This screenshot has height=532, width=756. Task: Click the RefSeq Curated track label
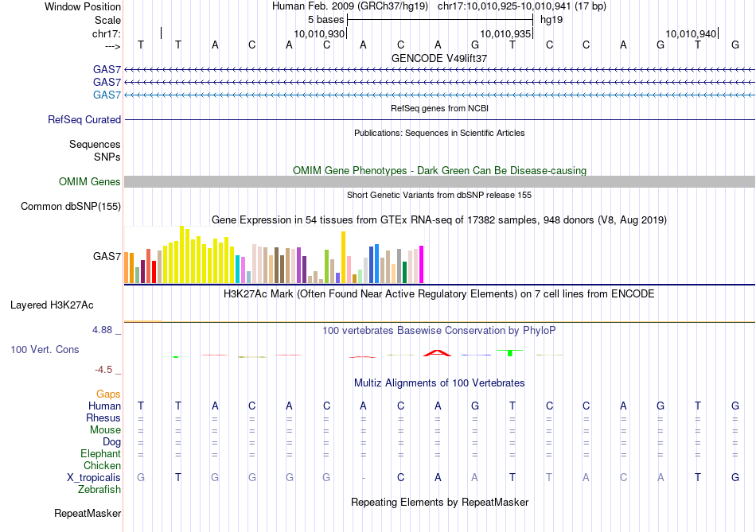click(84, 119)
